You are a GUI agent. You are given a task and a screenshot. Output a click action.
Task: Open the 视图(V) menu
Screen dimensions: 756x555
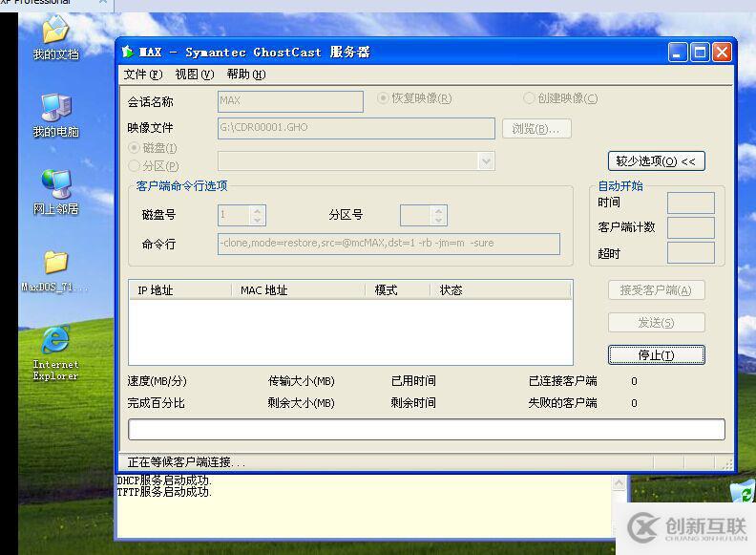195,75
